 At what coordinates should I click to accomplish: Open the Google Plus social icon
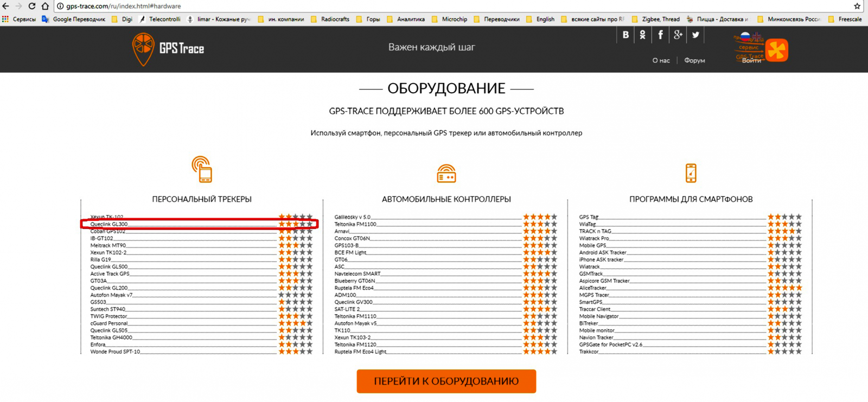pyautogui.click(x=678, y=35)
